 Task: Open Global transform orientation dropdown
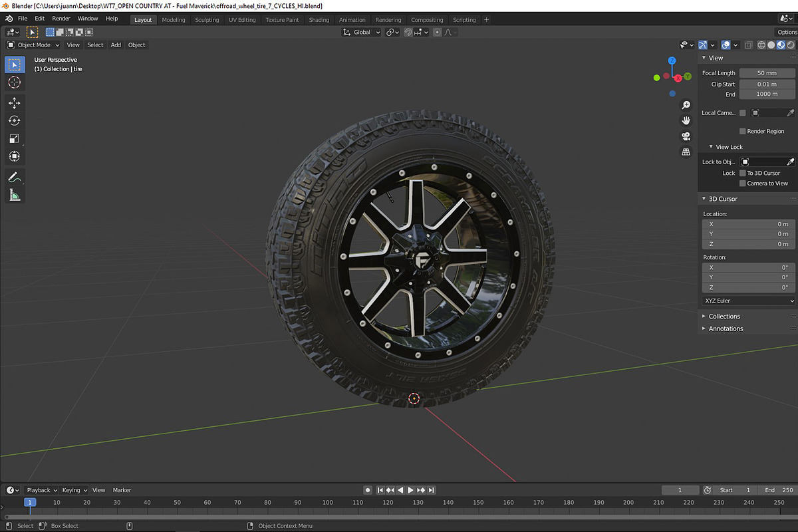click(360, 32)
